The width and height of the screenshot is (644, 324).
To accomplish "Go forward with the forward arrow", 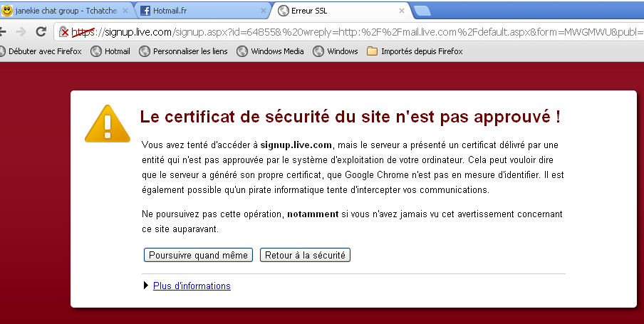I will (x=21, y=31).
